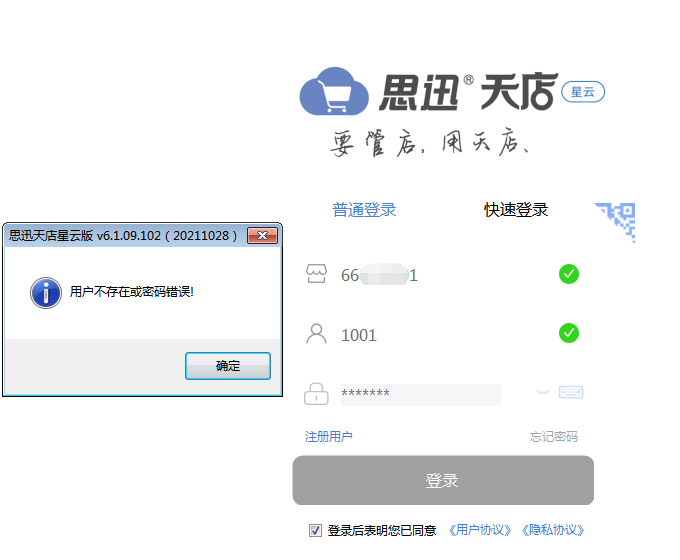Click the 确定 button in the error dialog
The image size is (680, 560).
[x=228, y=366]
